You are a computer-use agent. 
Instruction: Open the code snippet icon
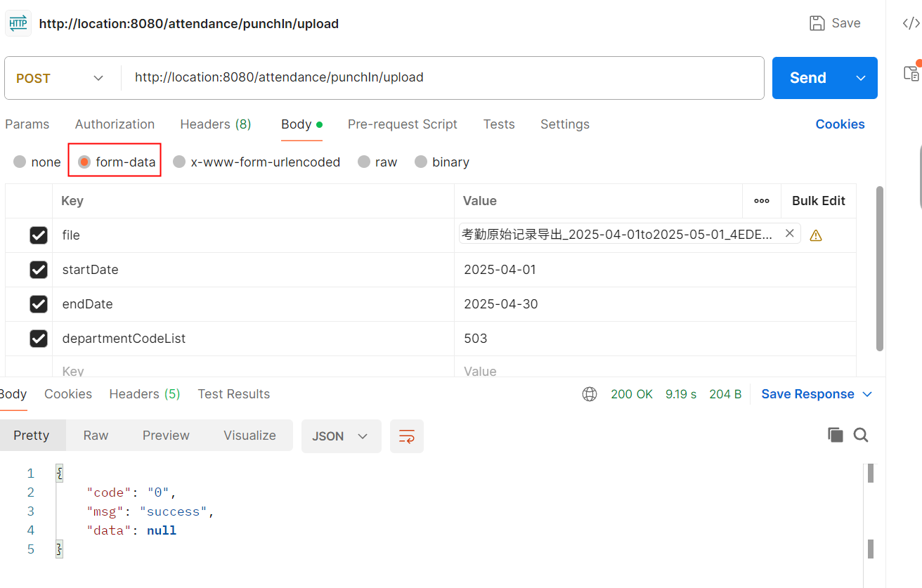[911, 23]
